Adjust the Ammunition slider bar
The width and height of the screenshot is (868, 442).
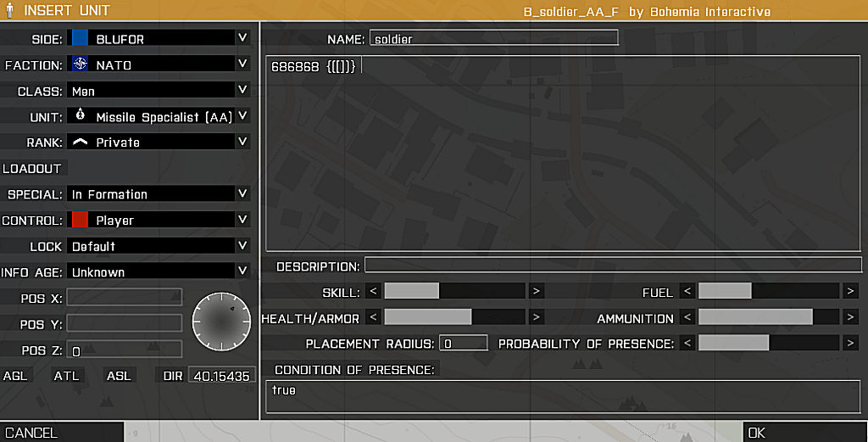769,316
